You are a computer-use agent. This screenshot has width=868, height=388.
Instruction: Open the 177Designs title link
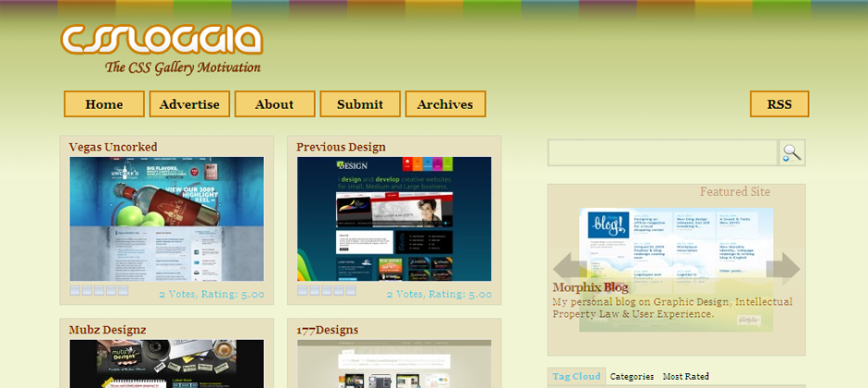327,330
